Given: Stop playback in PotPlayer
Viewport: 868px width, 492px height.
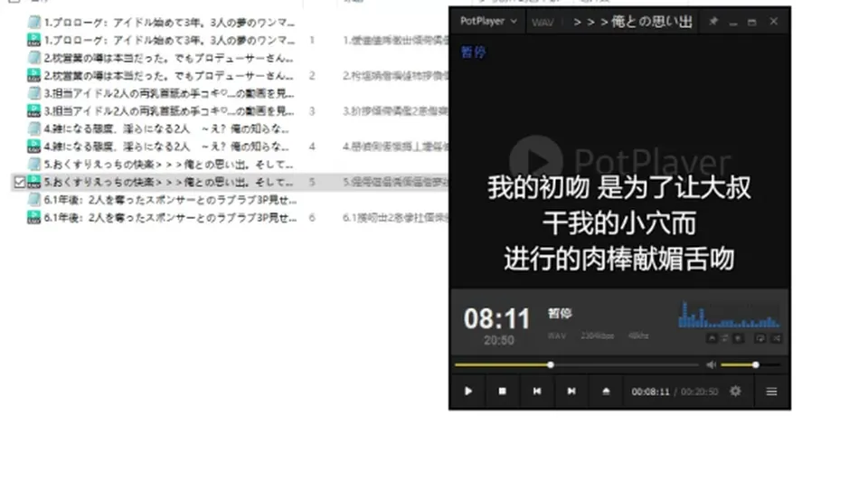Looking at the screenshot, I should point(502,392).
